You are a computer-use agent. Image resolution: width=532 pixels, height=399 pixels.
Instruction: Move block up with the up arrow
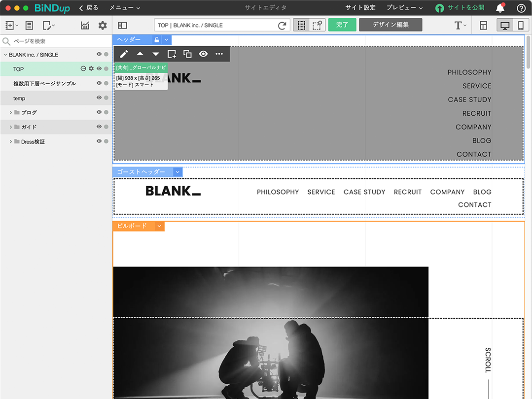pos(140,54)
